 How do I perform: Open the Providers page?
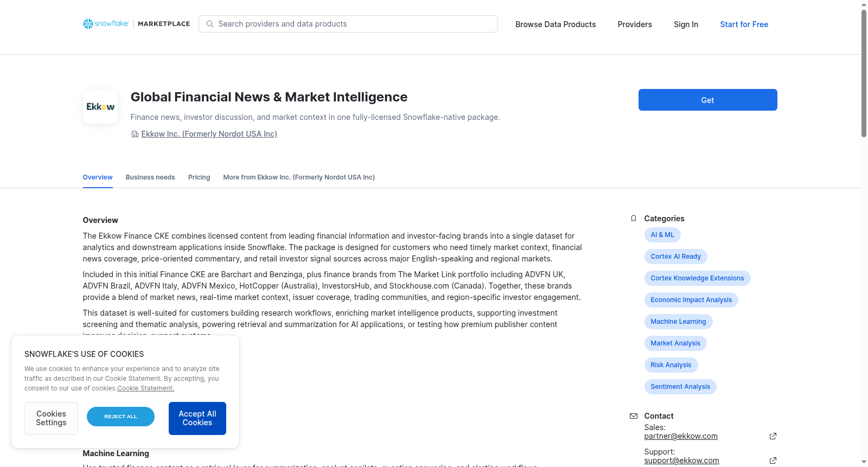[x=635, y=24]
